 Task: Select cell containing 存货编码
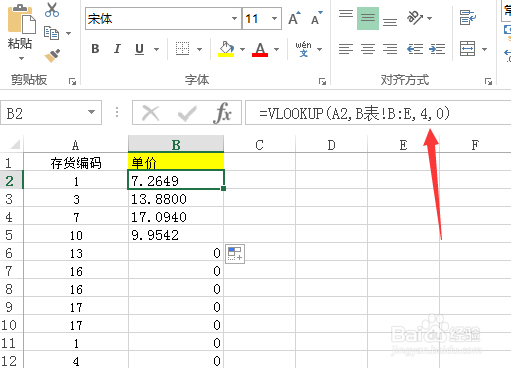(x=76, y=163)
